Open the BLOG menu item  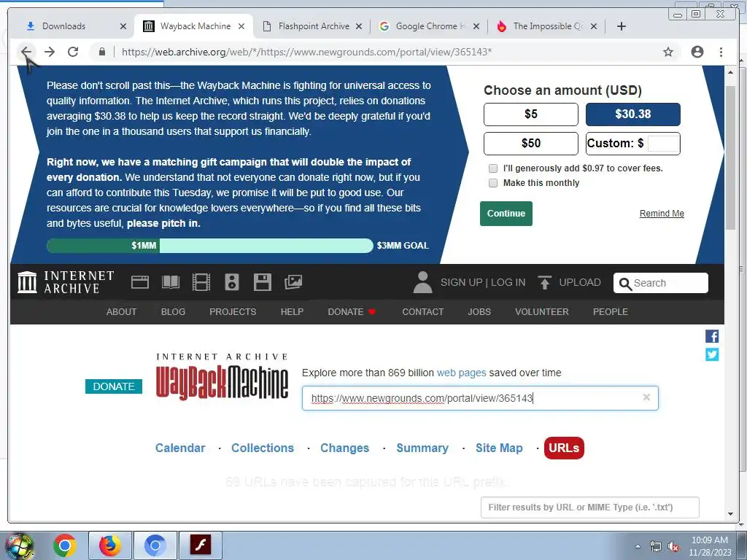tap(173, 312)
